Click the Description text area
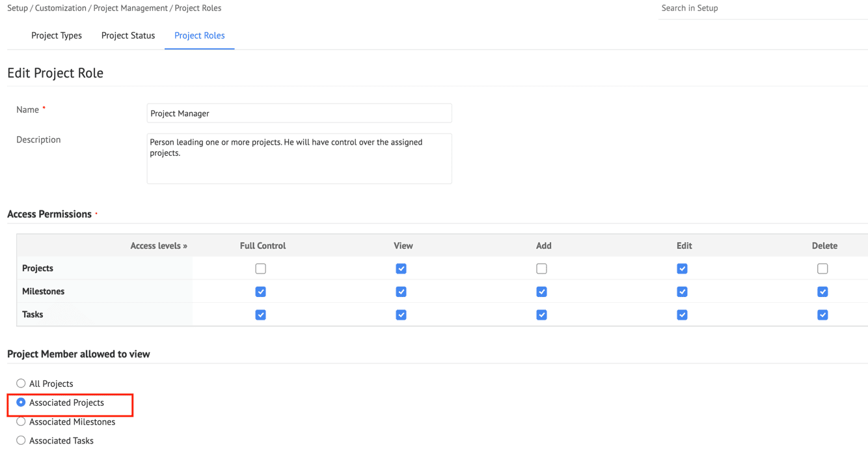The width and height of the screenshot is (868, 452). (x=299, y=158)
